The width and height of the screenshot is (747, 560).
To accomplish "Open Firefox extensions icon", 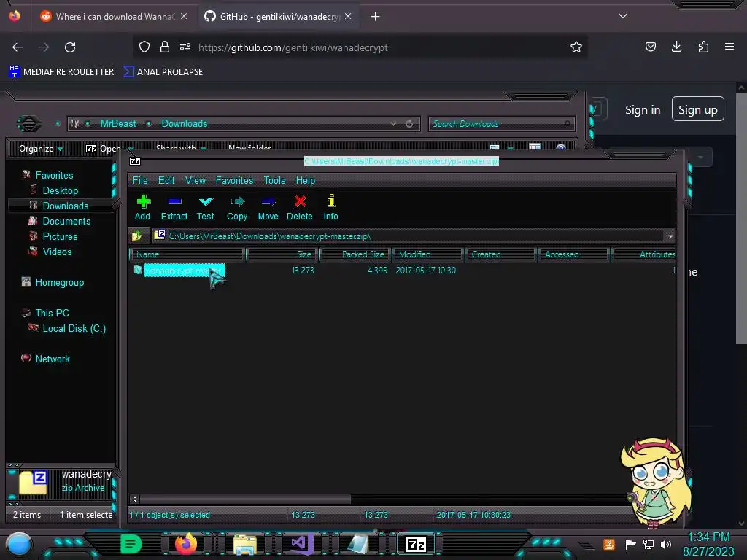I will [703, 47].
